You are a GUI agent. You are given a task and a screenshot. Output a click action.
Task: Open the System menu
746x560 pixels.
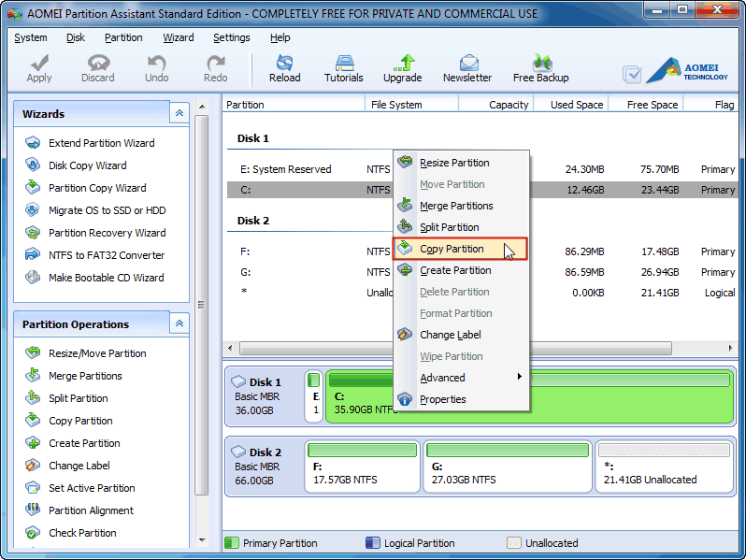click(x=31, y=37)
